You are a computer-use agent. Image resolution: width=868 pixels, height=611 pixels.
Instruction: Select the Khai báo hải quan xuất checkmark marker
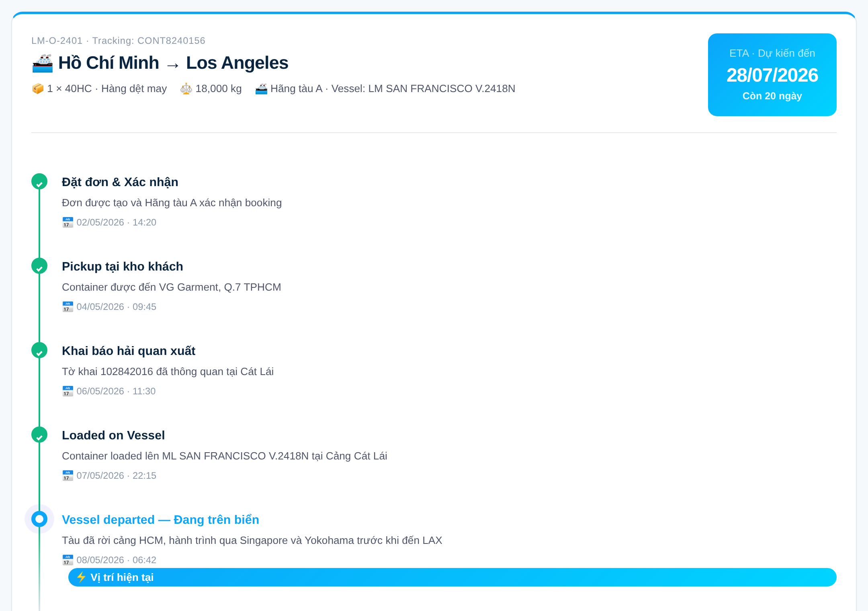click(x=39, y=350)
